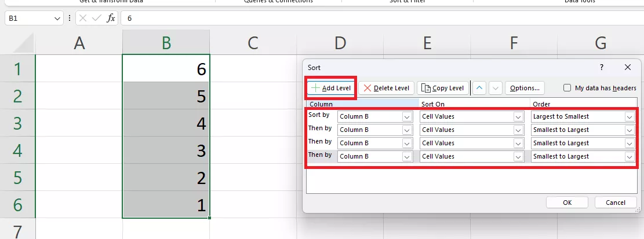The height and width of the screenshot is (239, 644).
Task: Open Sort by Column B dropdown
Action: coord(407,117)
